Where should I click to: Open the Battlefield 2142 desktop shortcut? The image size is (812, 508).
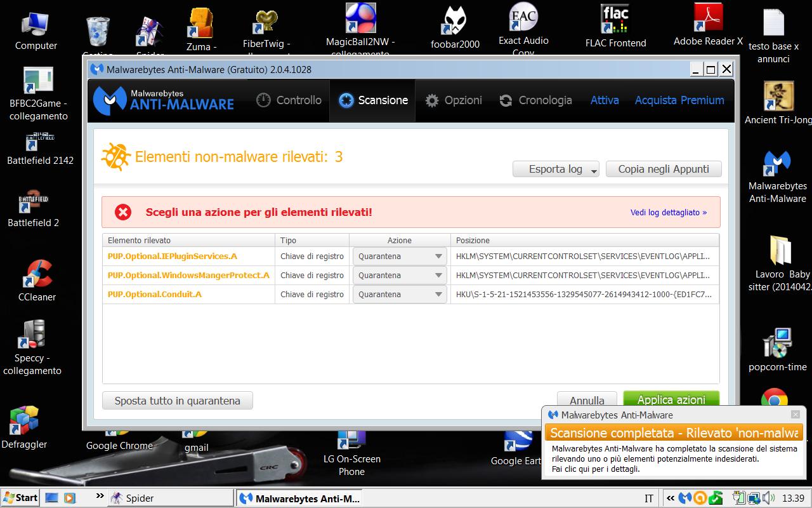tap(40, 149)
